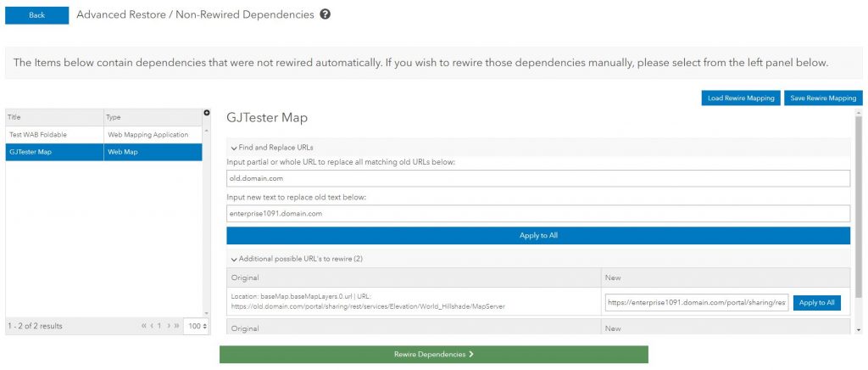868x370 pixels.
Task: Click the green Rewire Dependencies button
Action: (433, 354)
